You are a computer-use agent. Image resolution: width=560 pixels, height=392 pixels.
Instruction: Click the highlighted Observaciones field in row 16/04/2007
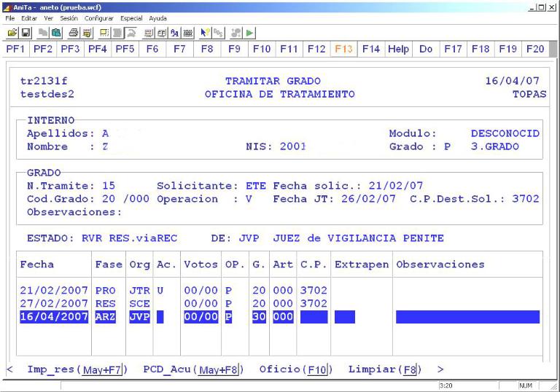click(467, 317)
